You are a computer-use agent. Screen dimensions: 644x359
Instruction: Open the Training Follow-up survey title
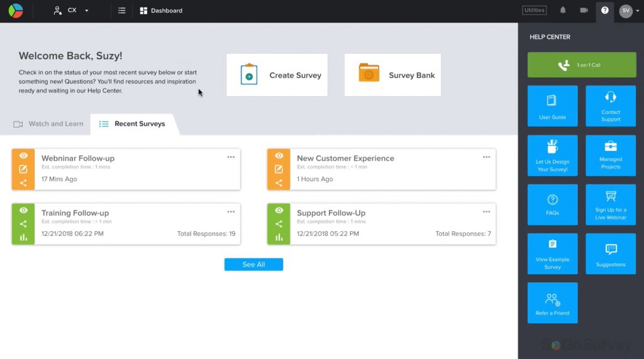tap(75, 213)
